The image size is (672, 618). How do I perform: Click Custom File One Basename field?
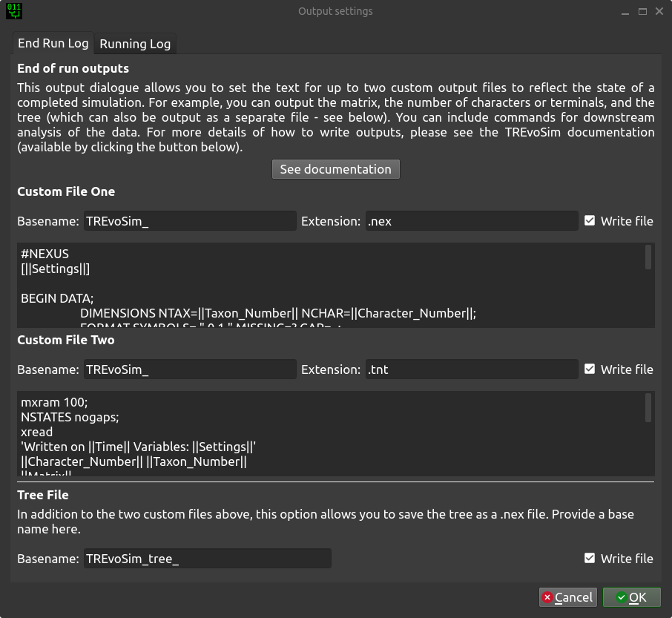tap(190, 221)
